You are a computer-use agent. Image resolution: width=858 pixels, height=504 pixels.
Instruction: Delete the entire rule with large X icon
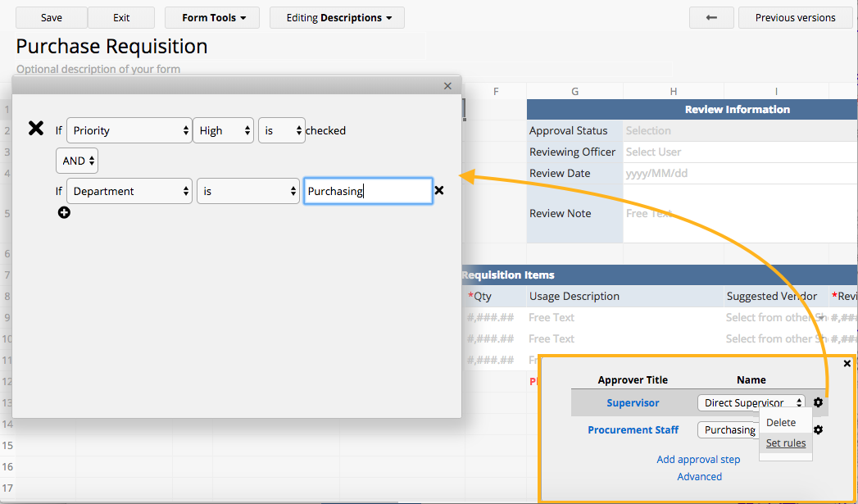(36, 128)
